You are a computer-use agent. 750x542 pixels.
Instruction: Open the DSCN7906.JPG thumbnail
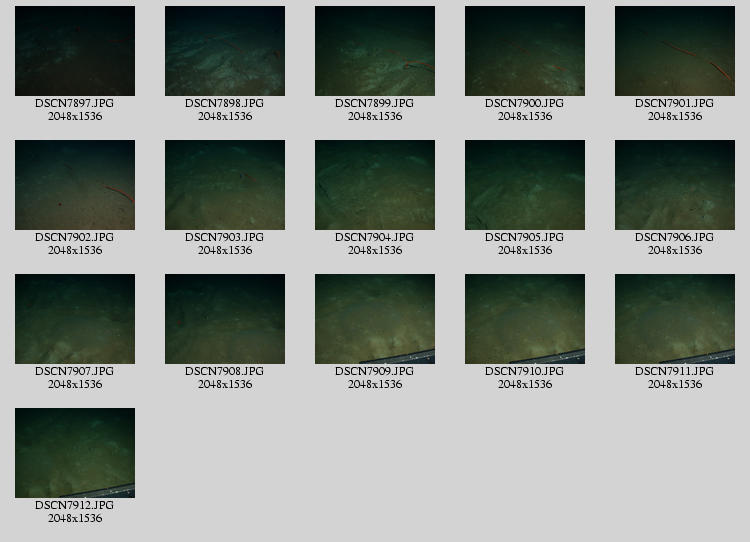point(675,185)
